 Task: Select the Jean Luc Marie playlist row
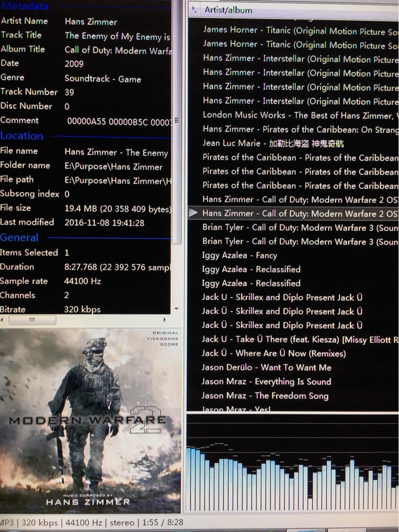tap(293, 143)
